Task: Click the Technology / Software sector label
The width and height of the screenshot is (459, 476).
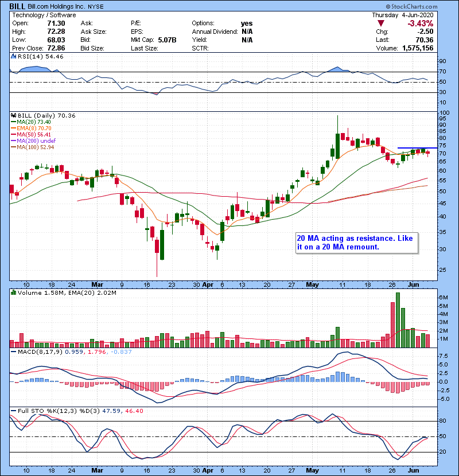Action: click(44, 15)
